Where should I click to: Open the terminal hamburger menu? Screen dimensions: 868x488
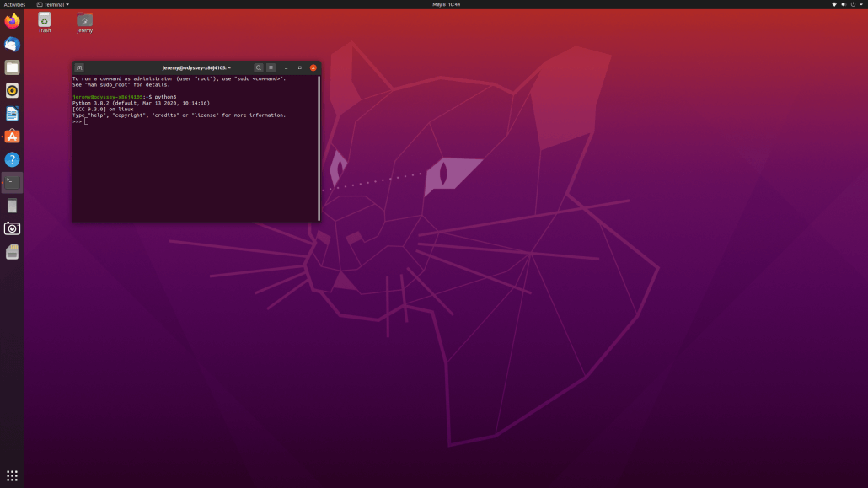271,67
